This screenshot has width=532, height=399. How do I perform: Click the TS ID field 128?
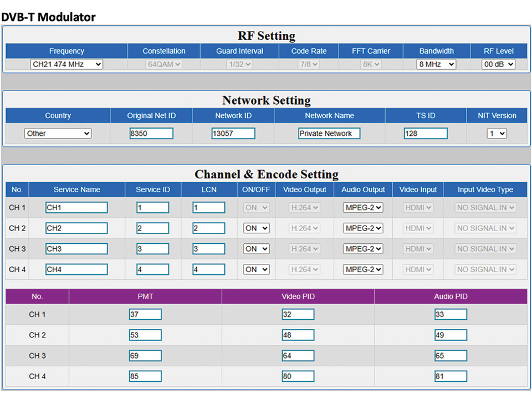pos(426,134)
